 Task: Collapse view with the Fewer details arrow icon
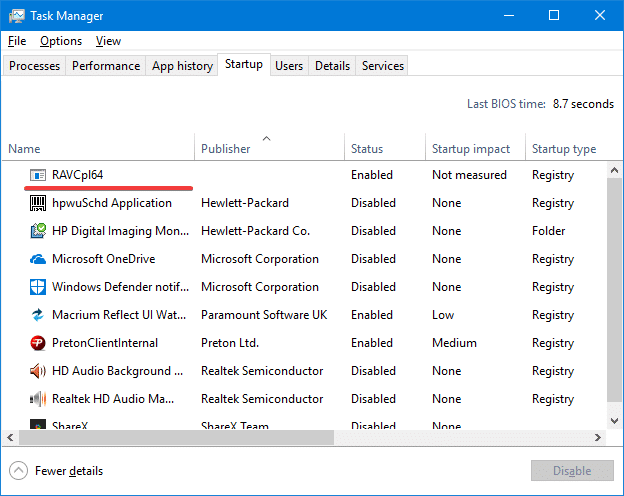coord(18,471)
